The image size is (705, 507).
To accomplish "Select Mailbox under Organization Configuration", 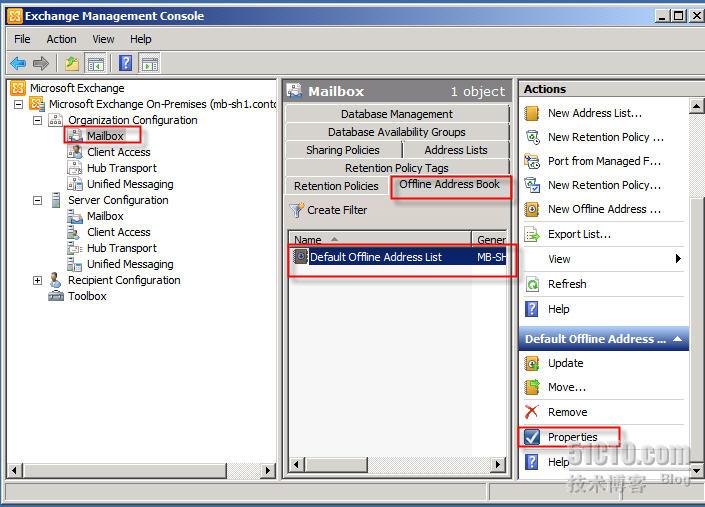I will (x=105, y=136).
